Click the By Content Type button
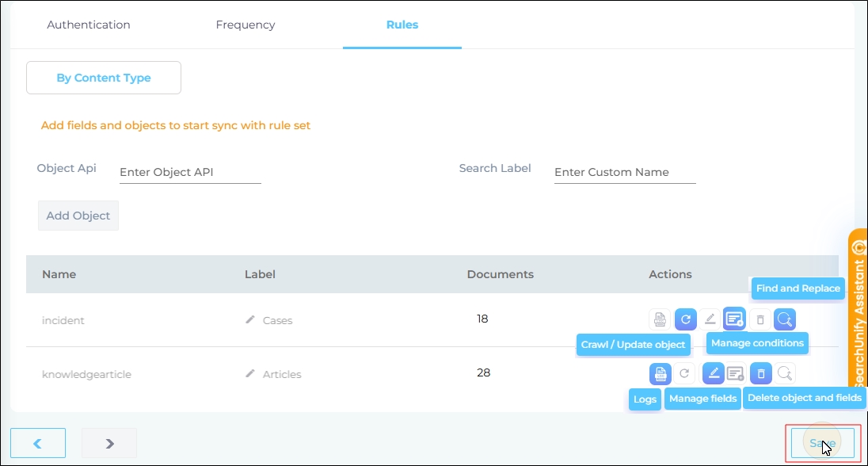This screenshot has width=868, height=466. pyautogui.click(x=104, y=78)
